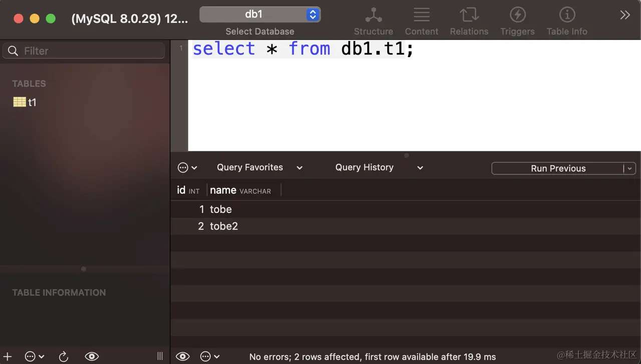This screenshot has height=364, width=641.
Task: Click the Filter tables search field
Action: 84,51
